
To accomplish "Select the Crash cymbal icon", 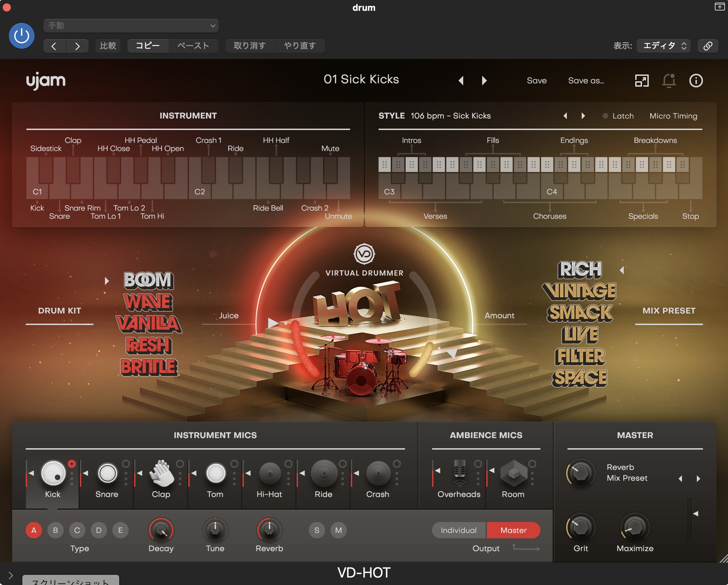I will pos(378,473).
